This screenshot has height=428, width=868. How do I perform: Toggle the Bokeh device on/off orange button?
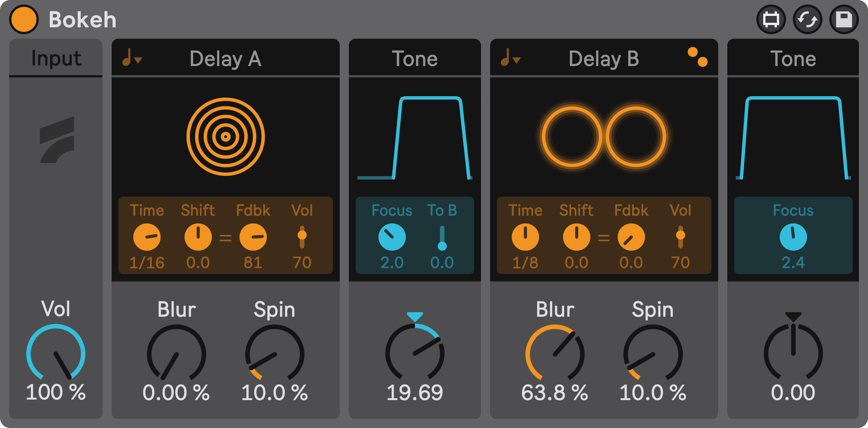pos(24,20)
